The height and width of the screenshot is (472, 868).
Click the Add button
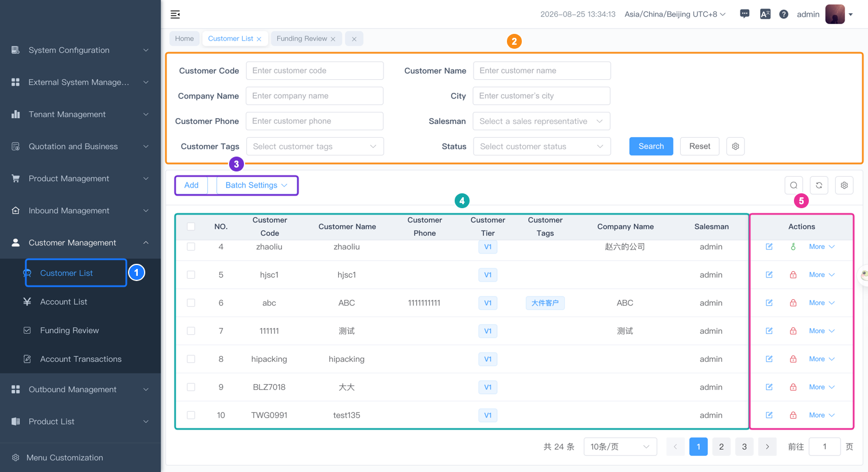(191, 185)
